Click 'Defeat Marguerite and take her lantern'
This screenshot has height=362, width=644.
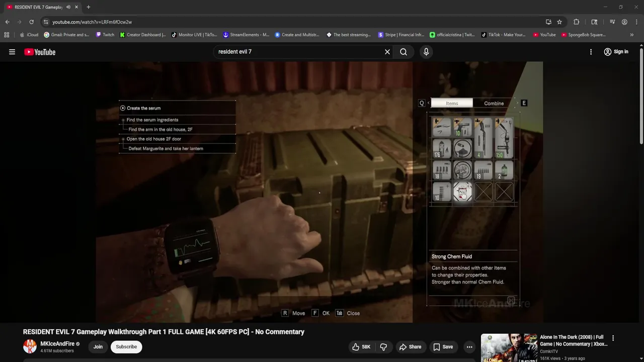click(166, 148)
